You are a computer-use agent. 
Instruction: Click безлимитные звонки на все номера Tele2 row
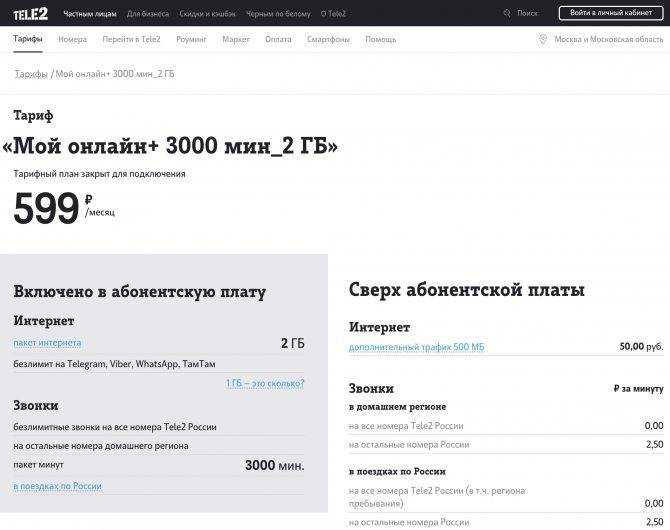(159, 427)
